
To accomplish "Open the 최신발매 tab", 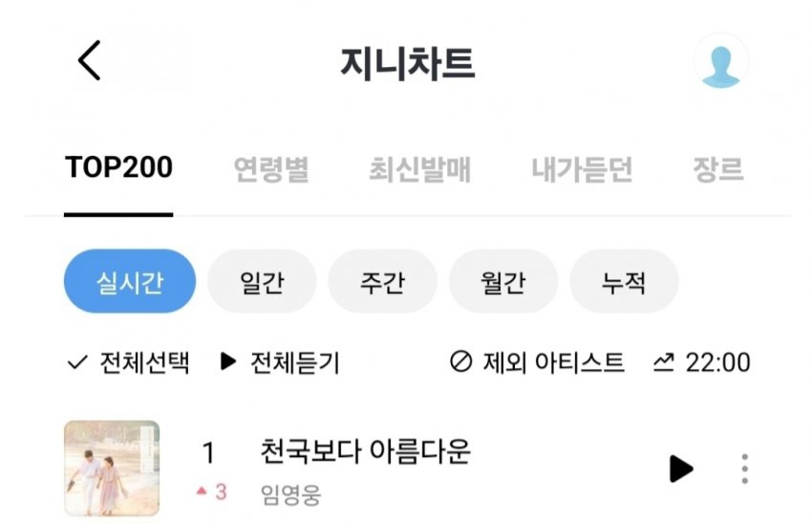I will pos(420,169).
